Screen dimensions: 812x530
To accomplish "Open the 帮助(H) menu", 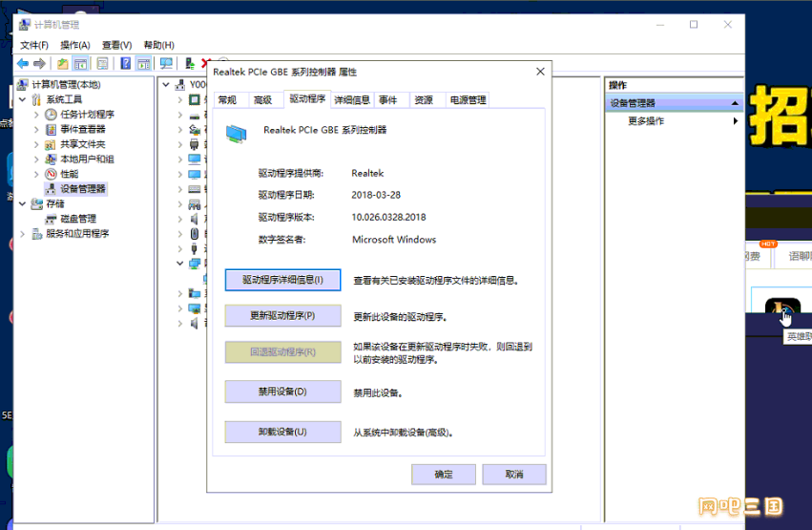I will (159, 45).
